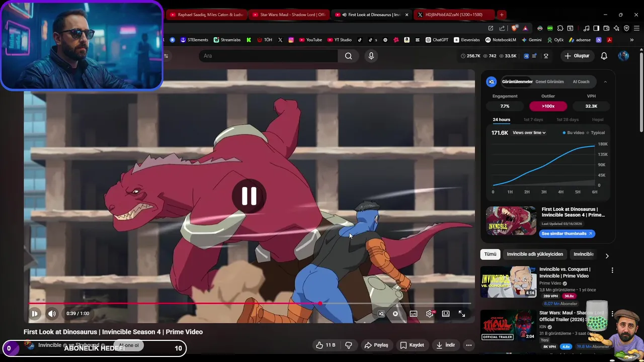Open player settings gear with HD badge
Image resolution: width=644 pixels, height=362 pixels.
pos(430,314)
